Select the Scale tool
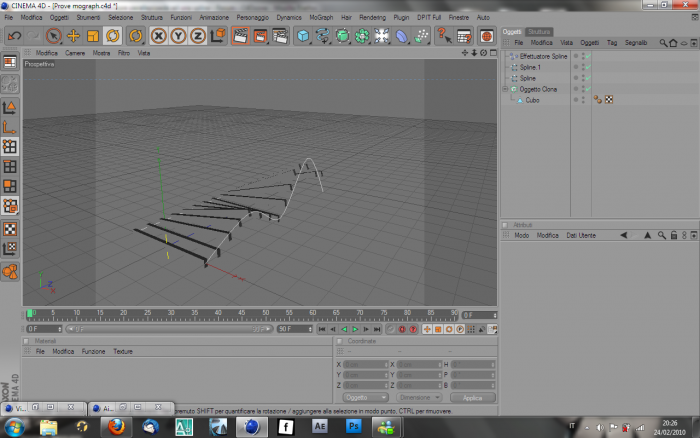 pos(93,36)
